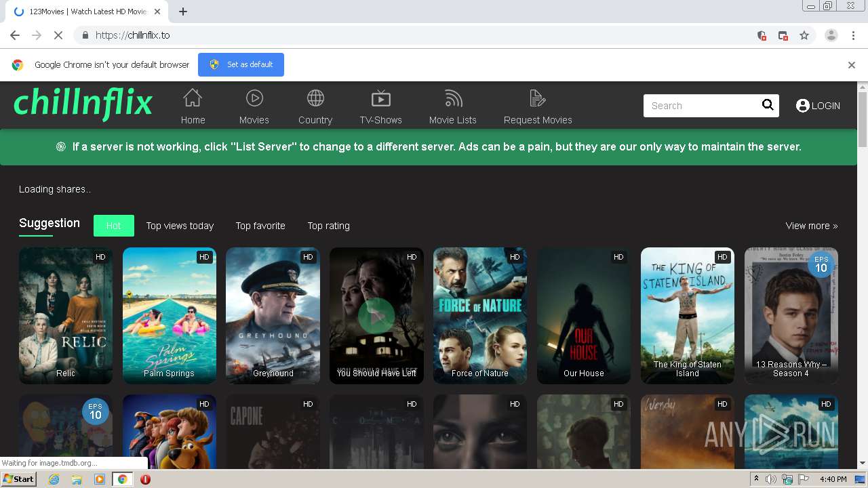Open the Country globe icon
The height and width of the screenshot is (488, 868).
[x=315, y=98]
